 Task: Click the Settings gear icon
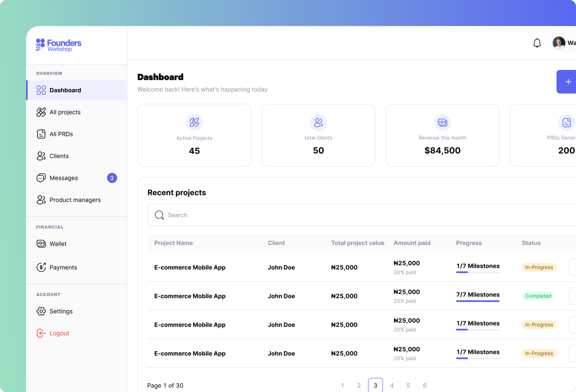[41, 311]
